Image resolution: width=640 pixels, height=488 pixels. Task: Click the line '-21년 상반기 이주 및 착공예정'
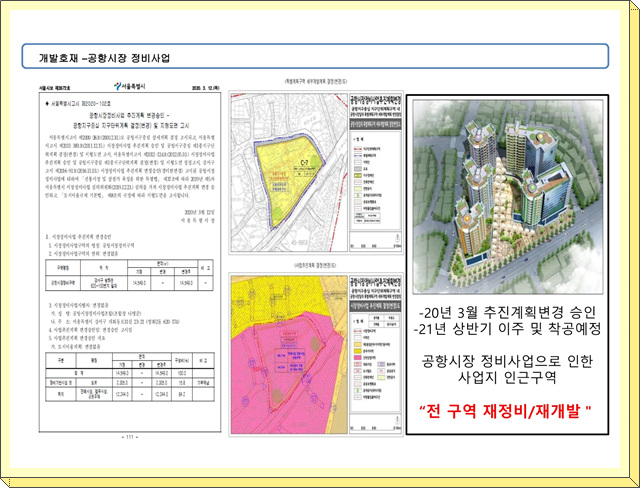(507, 329)
